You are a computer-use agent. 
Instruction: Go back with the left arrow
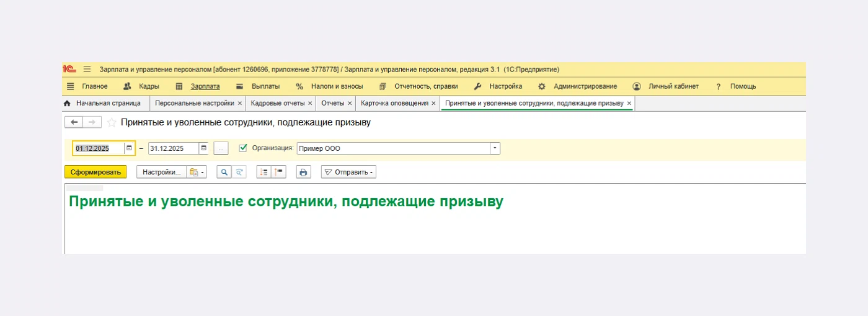[x=74, y=122]
